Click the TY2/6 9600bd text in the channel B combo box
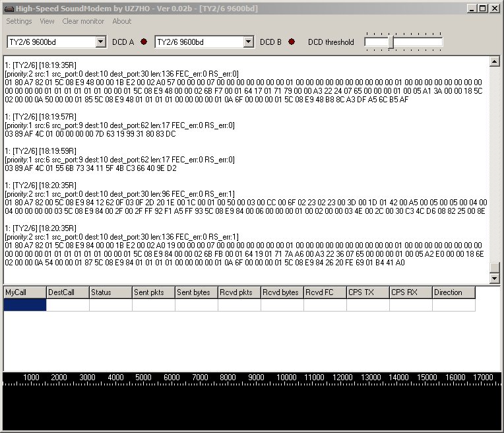Screen dimensions: 504x433 point(180,42)
